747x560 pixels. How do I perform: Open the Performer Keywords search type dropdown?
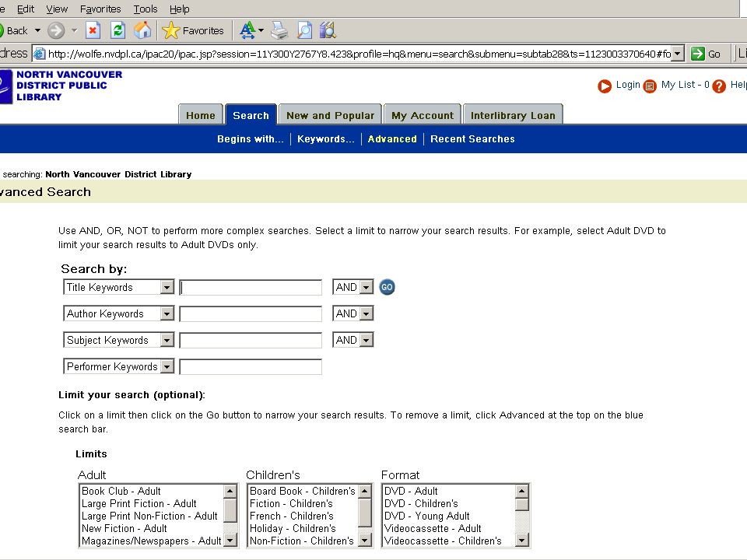[167, 366]
